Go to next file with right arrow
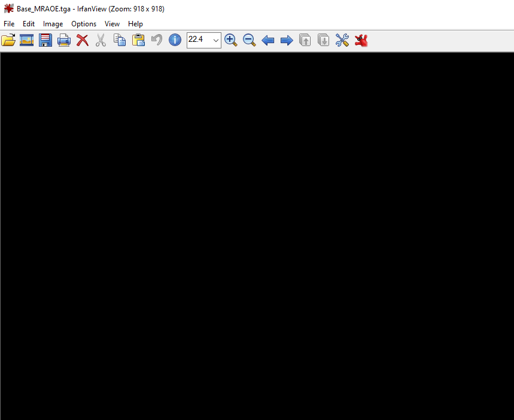The image size is (514, 420). [x=287, y=41]
